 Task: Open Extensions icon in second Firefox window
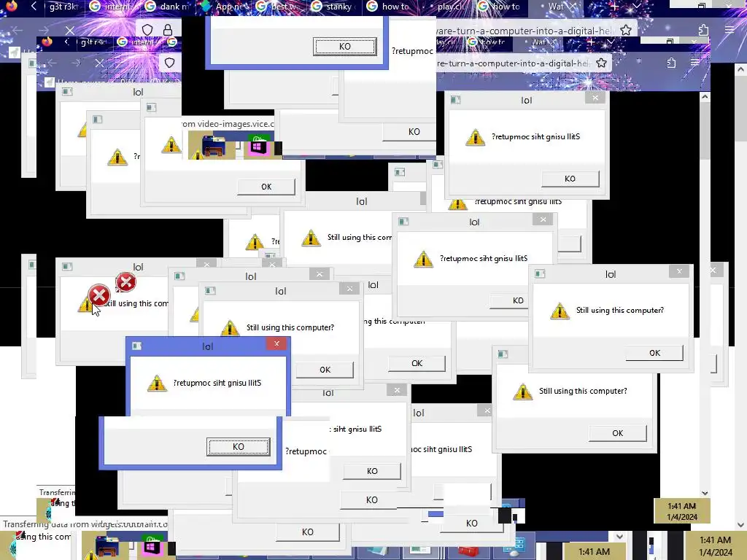point(671,63)
